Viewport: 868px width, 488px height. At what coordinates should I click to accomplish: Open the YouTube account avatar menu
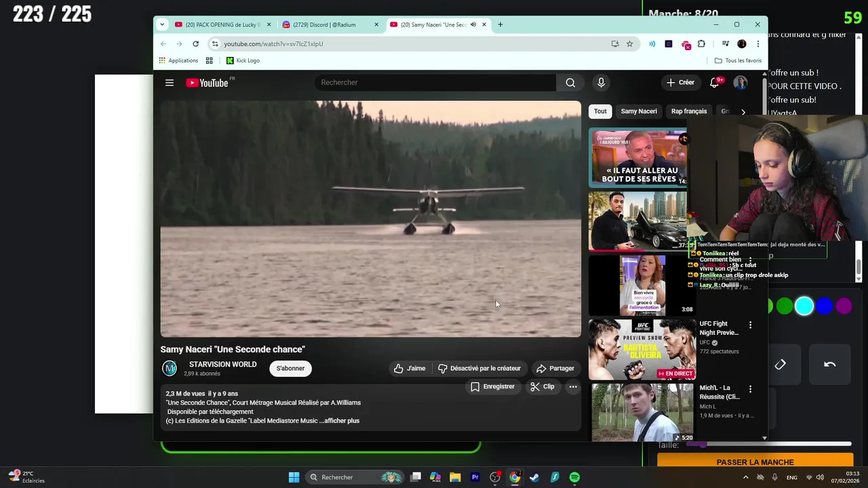point(741,83)
